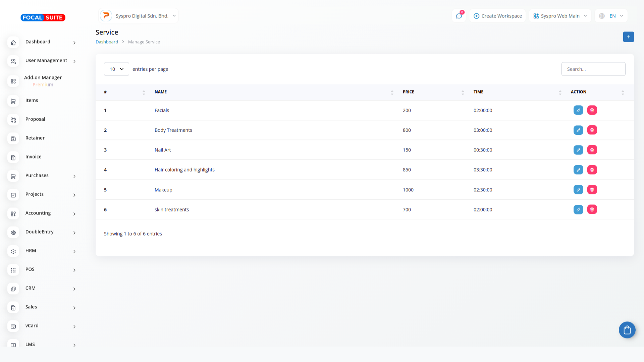The width and height of the screenshot is (644, 362).
Task: Open the chat messages icon
Action: [x=459, y=16]
